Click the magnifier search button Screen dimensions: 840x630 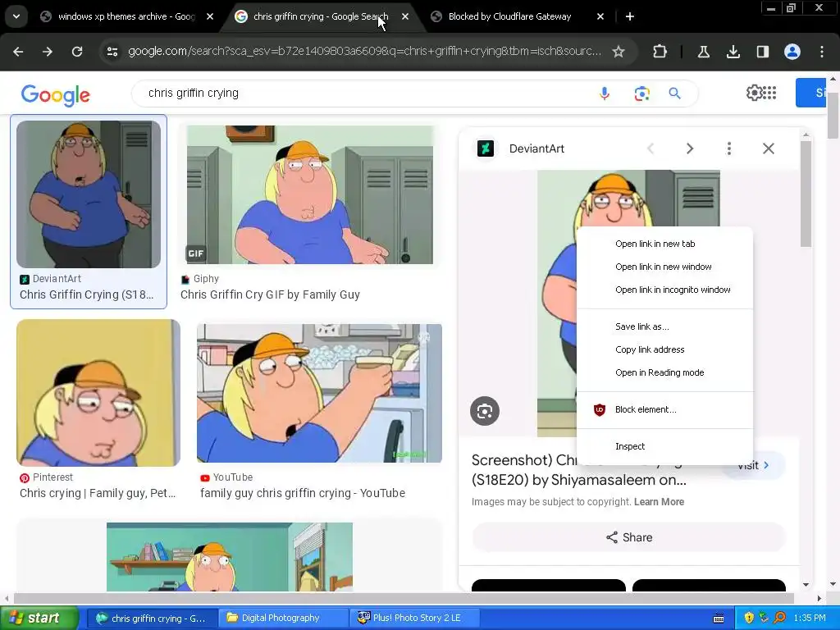click(x=675, y=94)
